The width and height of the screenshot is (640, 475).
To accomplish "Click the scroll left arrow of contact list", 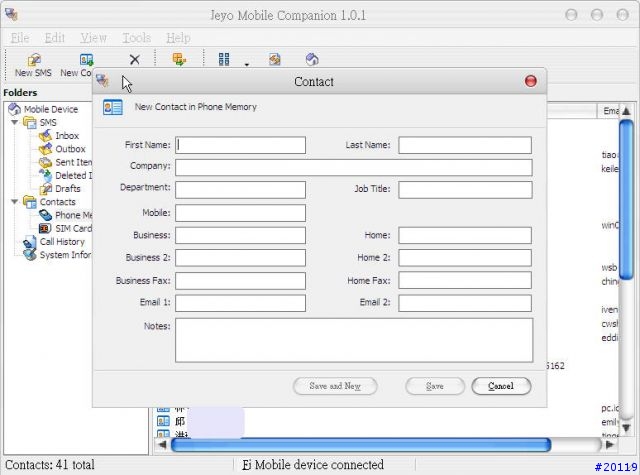I will tap(162, 444).
